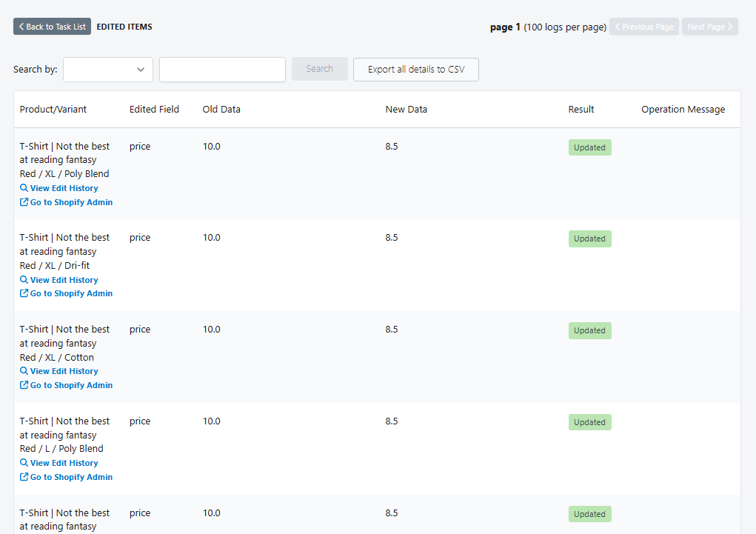Click new price 8.5 in Red / XL / Cotton row

[392, 329]
